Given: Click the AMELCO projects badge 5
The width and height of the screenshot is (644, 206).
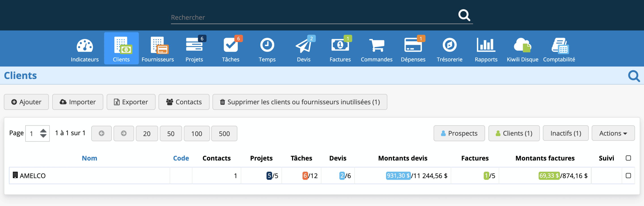Looking at the screenshot, I should [x=269, y=176].
